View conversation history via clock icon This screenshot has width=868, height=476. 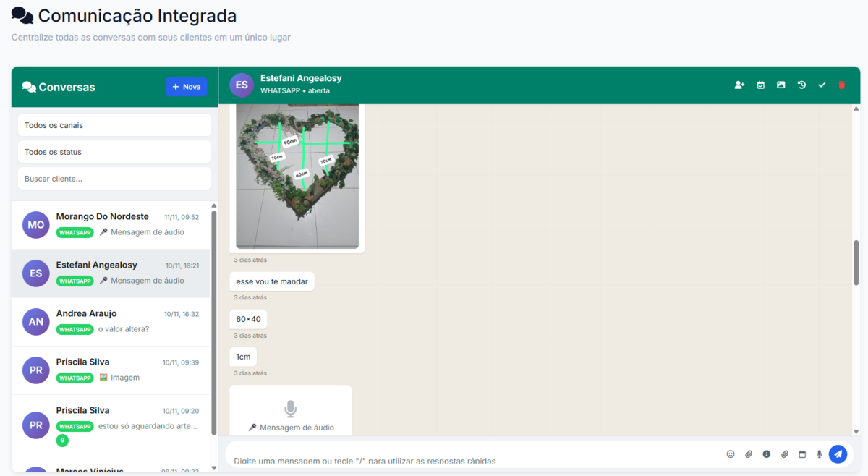coord(801,85)
